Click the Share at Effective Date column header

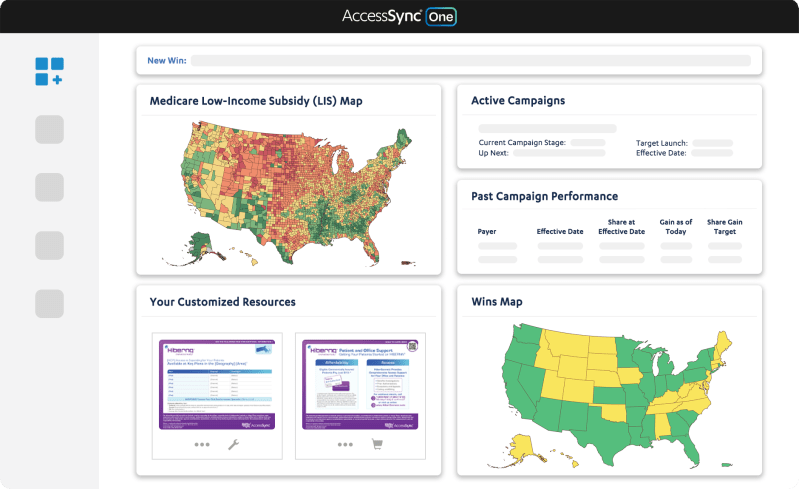point(621,227)
